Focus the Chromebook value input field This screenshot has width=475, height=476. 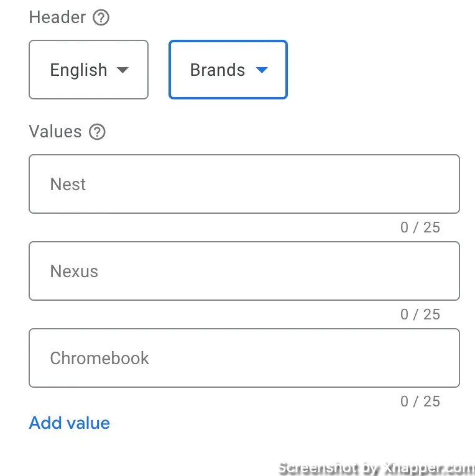(244, 358)
